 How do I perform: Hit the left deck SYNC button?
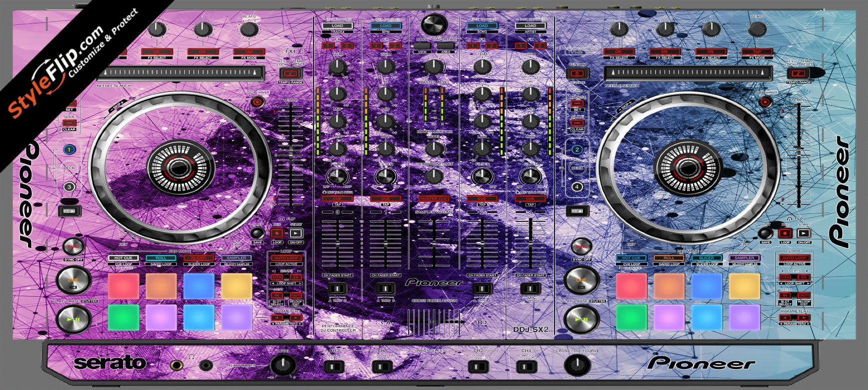(x=73, y=247)
